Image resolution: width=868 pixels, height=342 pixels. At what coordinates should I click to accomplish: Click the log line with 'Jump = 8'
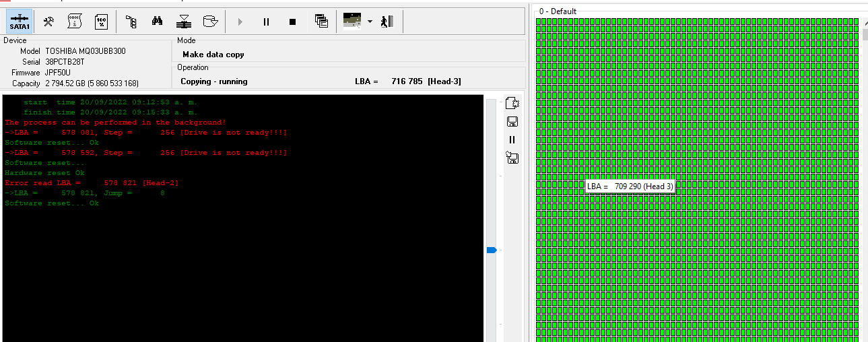tap(85, 193)
